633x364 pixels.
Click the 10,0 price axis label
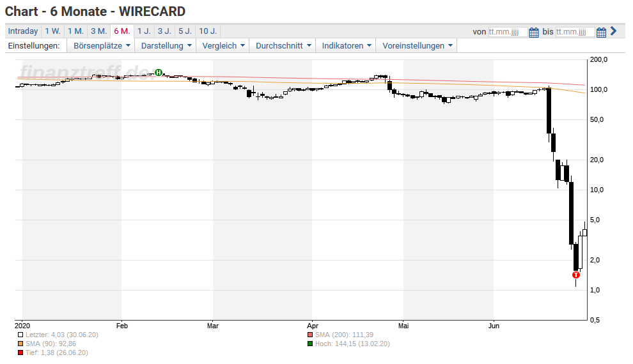point(597,190)
